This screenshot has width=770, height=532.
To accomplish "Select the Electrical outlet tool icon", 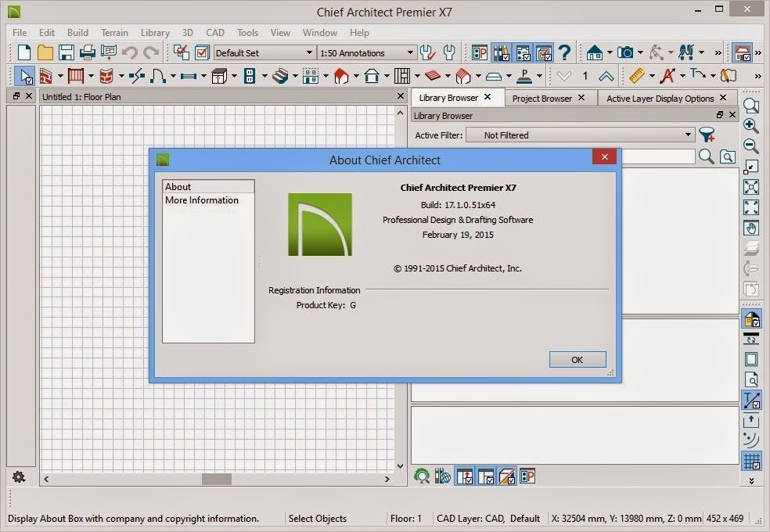I will click(250, 76).
